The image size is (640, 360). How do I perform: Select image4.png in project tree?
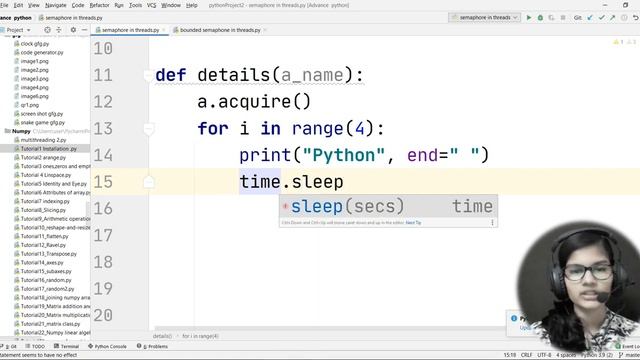pyautogui.click(x=31, y=87)
